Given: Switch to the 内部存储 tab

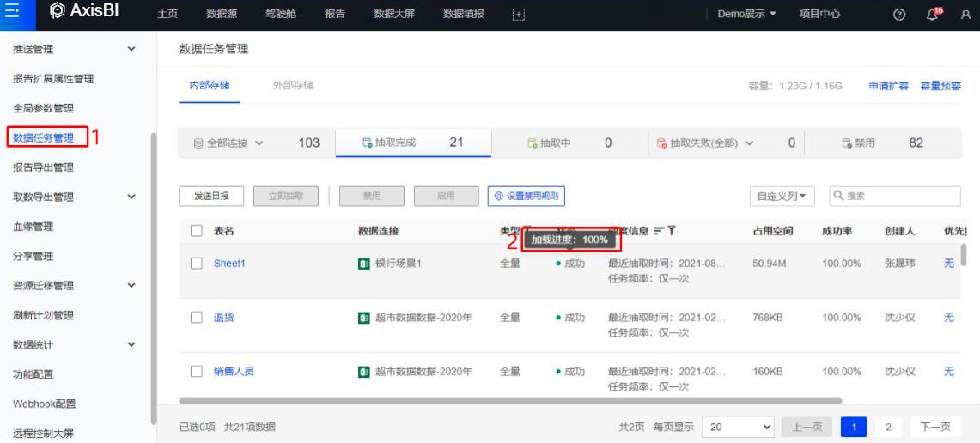Looking at the screenshot, I should 210,85.
